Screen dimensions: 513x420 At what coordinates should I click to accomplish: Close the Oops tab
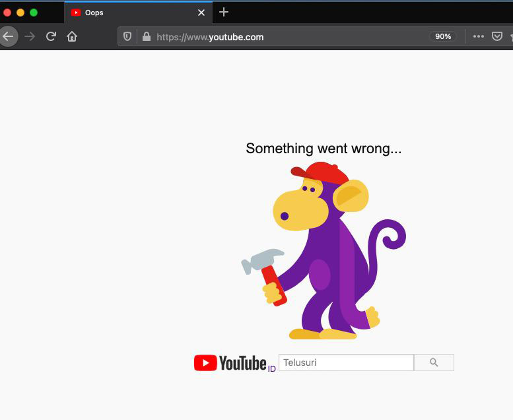(x=201, y=13)
